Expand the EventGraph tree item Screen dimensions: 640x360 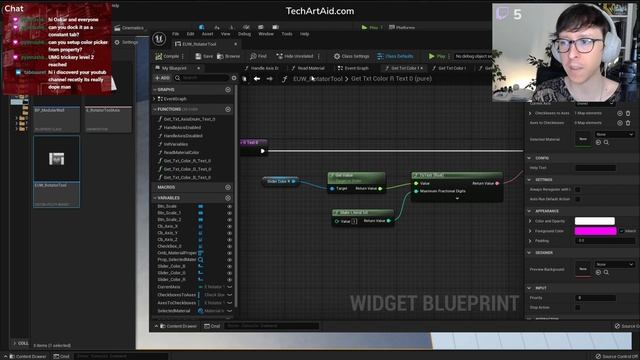pyautogui.click(x=154, y=99)
